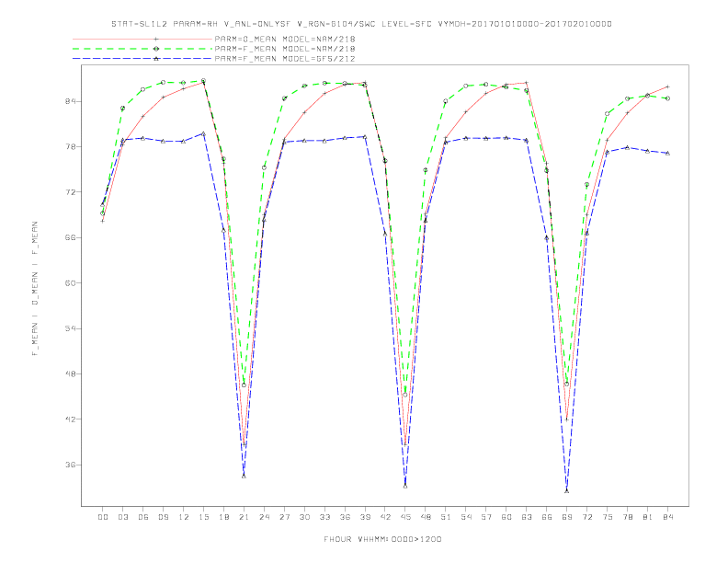The image size is (728, 563).
Task: Click the green dashed line sample in legend
Action: click(142, 49)
